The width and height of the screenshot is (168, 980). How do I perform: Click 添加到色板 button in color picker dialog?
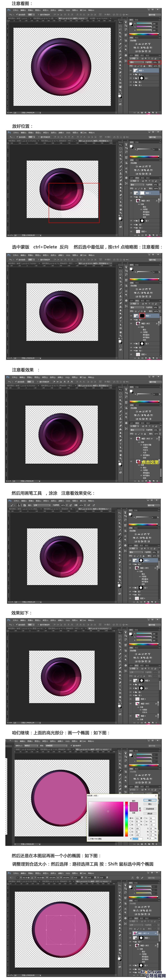click(x=150, y=808)
